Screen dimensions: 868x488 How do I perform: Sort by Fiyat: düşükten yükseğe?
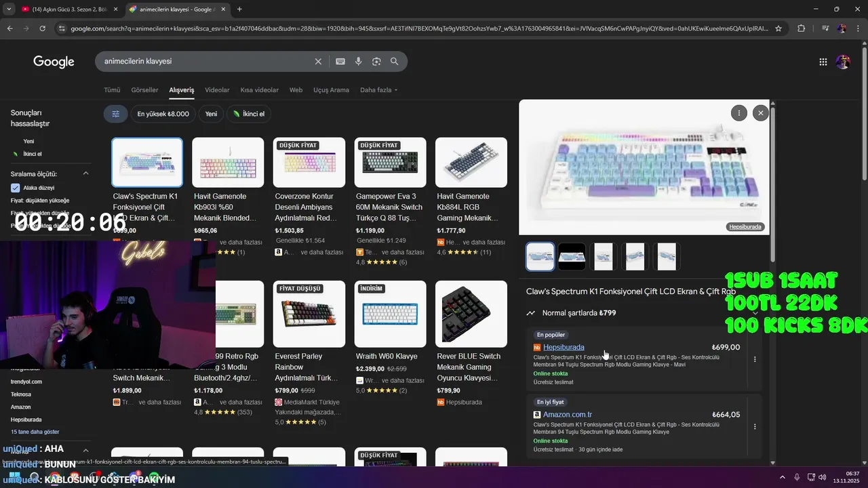(x=40, y=201)
